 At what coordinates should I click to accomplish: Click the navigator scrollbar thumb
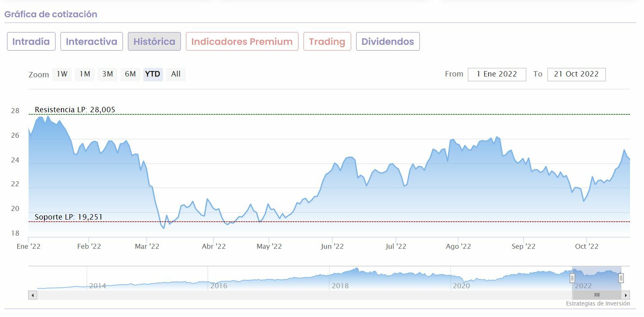tap(596, 295)
